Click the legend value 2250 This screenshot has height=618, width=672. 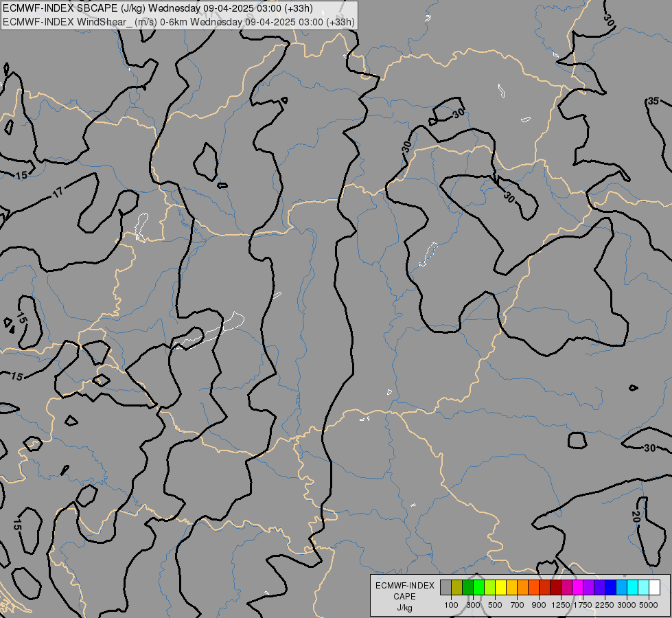pyautogui.click(x=605, y=605)
